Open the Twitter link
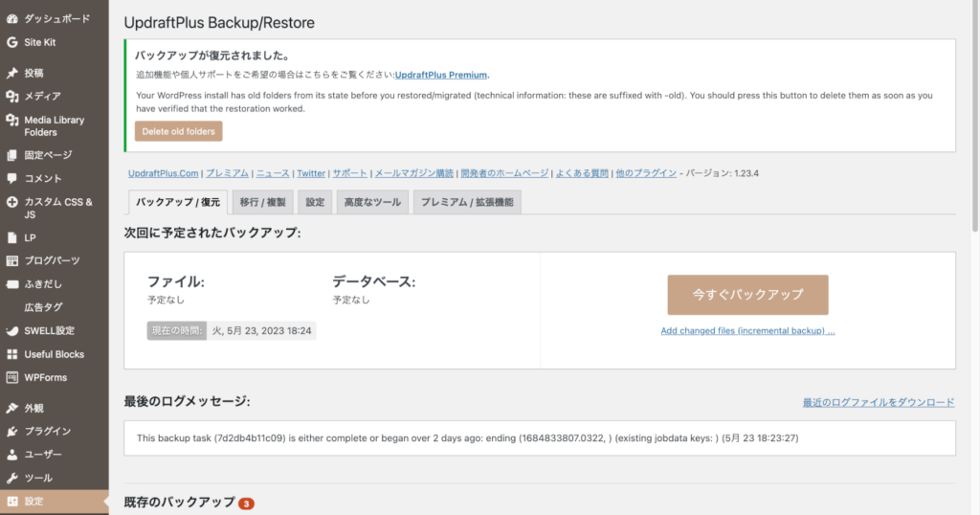The width and height of the screenshot is (980, 515). click(x=311, y=173)
